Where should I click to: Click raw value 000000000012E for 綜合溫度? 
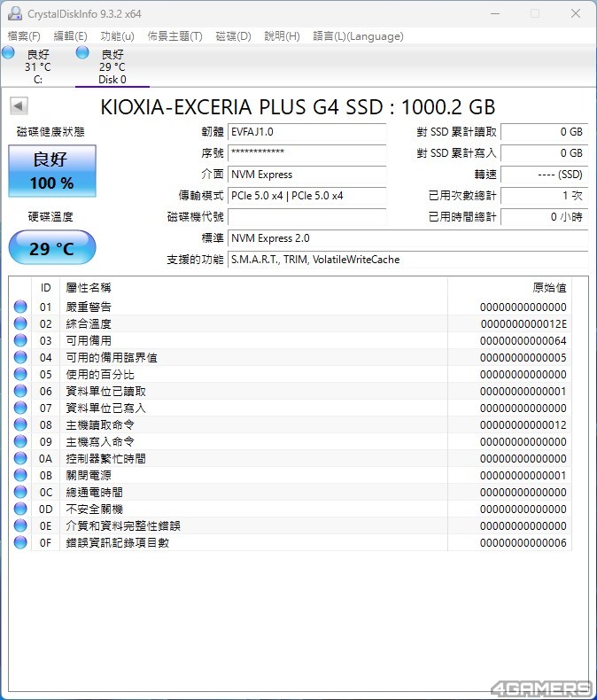point(523,324)
